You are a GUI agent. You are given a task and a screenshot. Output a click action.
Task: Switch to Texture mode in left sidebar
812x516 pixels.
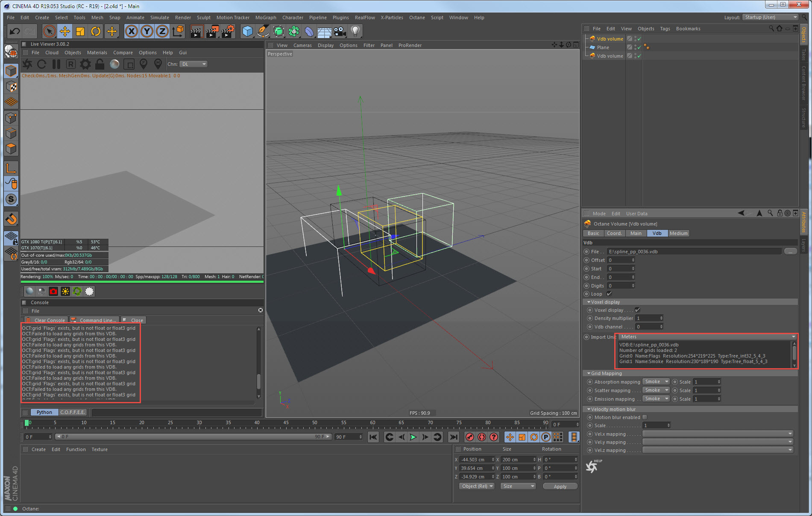click(11, 87)
